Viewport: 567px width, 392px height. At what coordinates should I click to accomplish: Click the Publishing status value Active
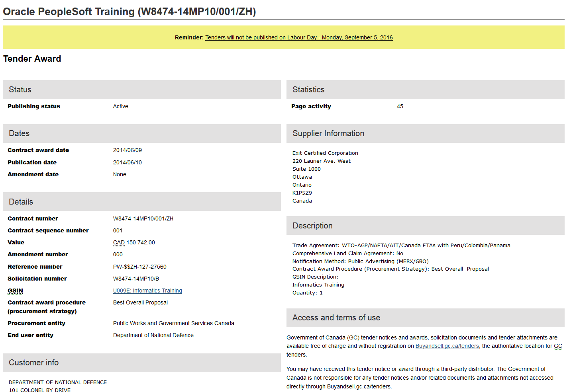click(x=121, y=106)
